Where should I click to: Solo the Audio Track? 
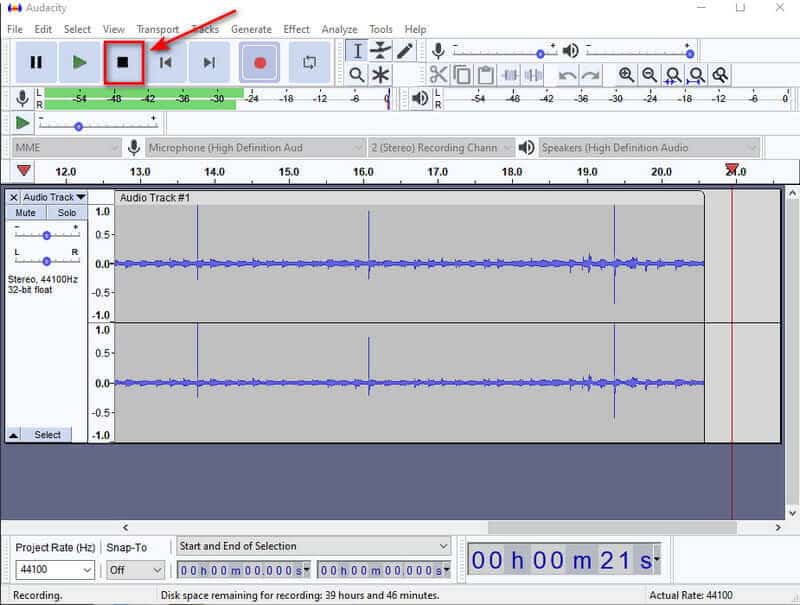click(66, 213)
